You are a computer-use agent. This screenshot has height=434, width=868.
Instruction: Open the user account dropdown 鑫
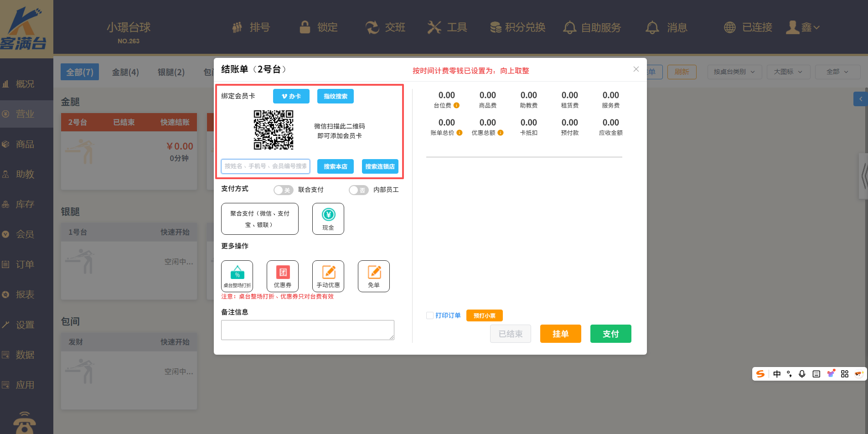pyautogui.click(x=803, y=27)
